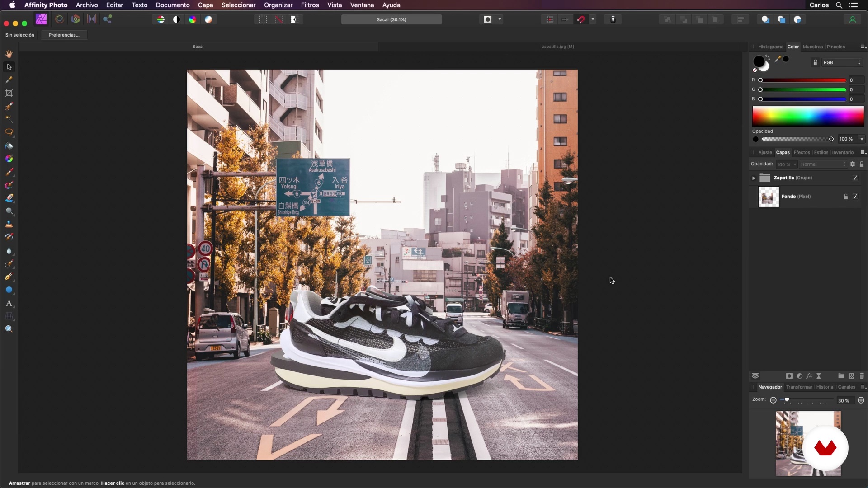
Task: Apply Auto Colors from toolbar
Action: click(x=193, y=19)
